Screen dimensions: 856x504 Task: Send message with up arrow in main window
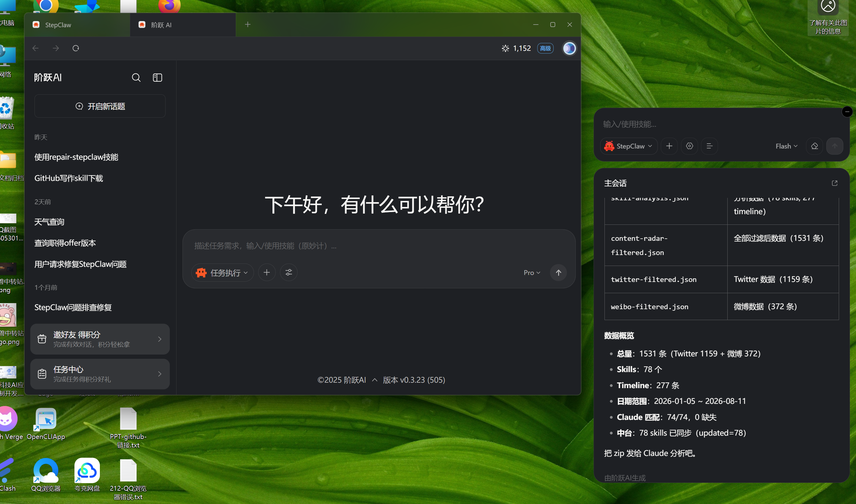pyautogui.click(x=558, y=273)
